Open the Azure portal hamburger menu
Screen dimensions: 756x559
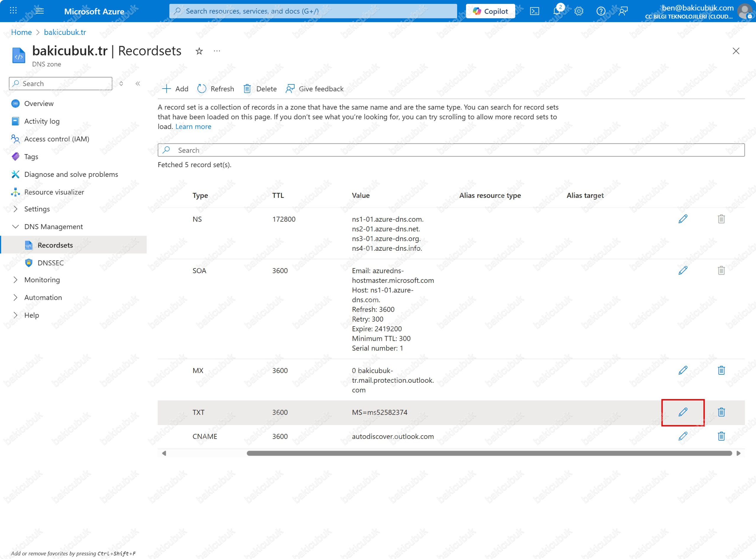[x=40, y=11]
